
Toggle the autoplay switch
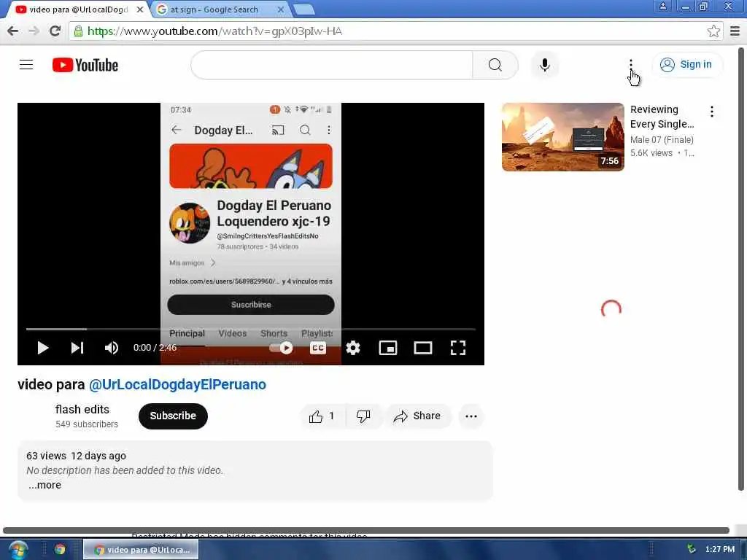281,348
